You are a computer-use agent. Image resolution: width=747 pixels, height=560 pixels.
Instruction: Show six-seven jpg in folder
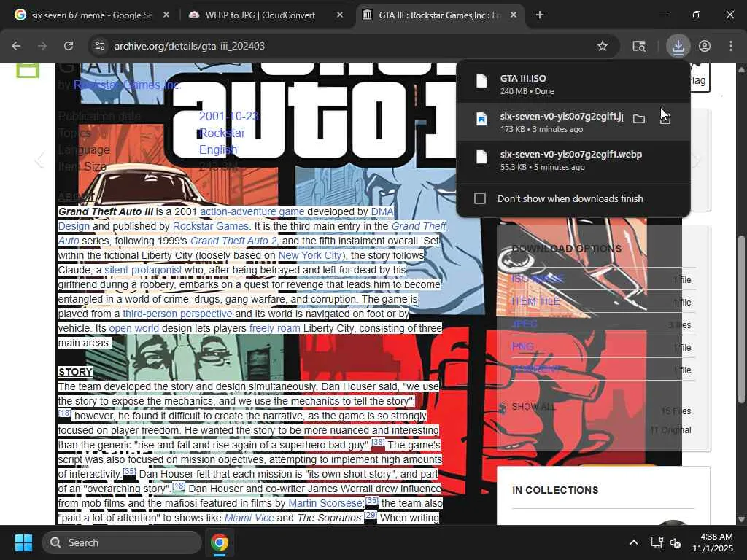639,119
